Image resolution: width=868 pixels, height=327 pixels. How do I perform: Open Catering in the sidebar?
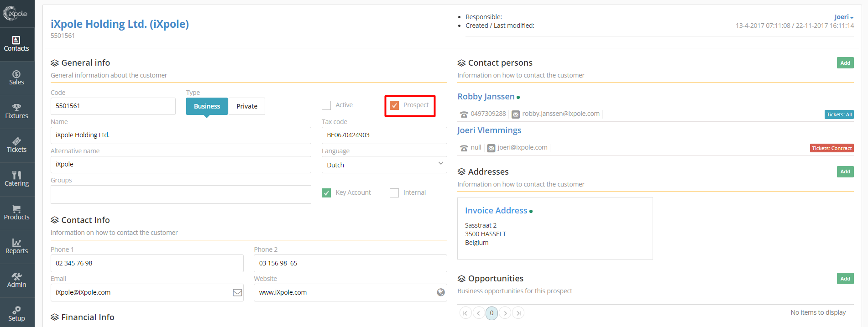17,179
